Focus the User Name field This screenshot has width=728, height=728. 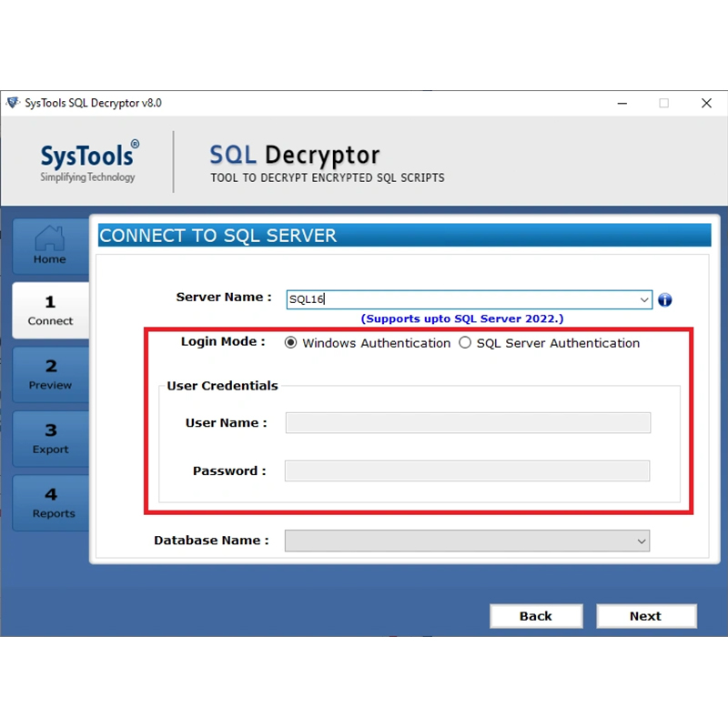pyautogui.click(x=468, y=423)
